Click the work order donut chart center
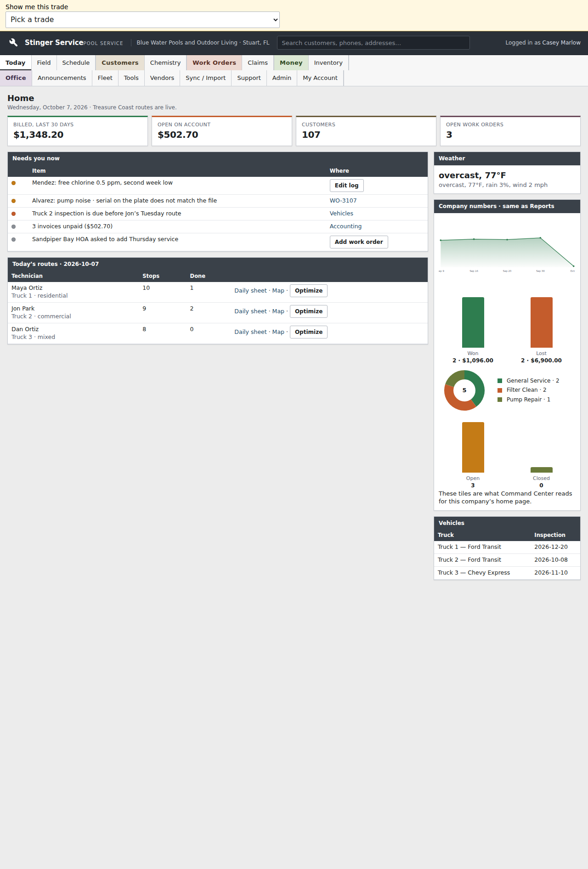 (464, 390)
